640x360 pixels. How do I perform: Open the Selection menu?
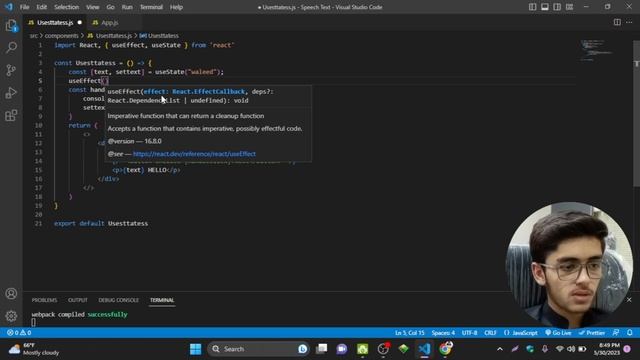coord(67,7)
